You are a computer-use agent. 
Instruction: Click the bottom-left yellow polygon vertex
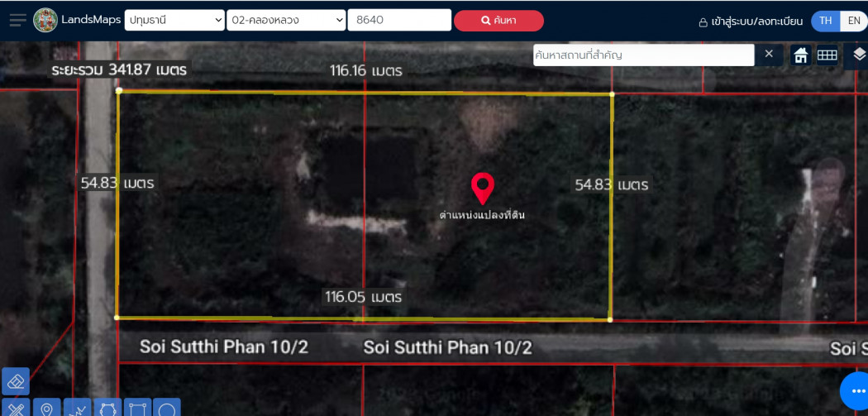[x=117, y=318]
